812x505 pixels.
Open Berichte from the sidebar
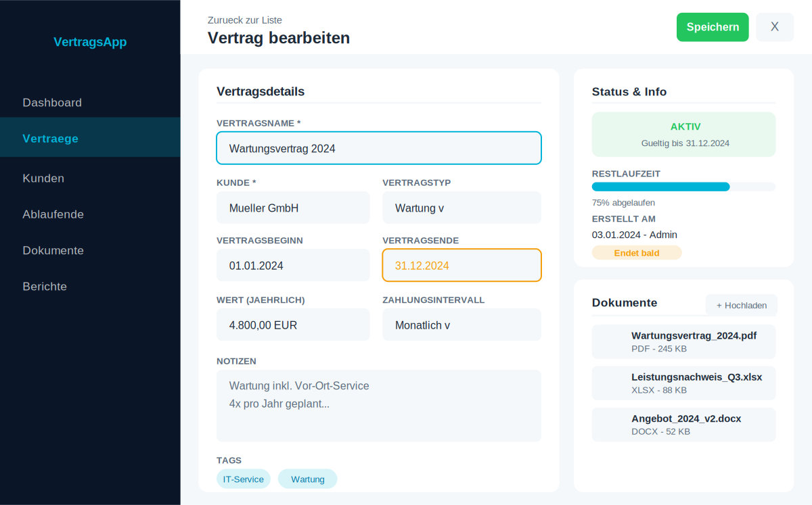coord(45,287)
